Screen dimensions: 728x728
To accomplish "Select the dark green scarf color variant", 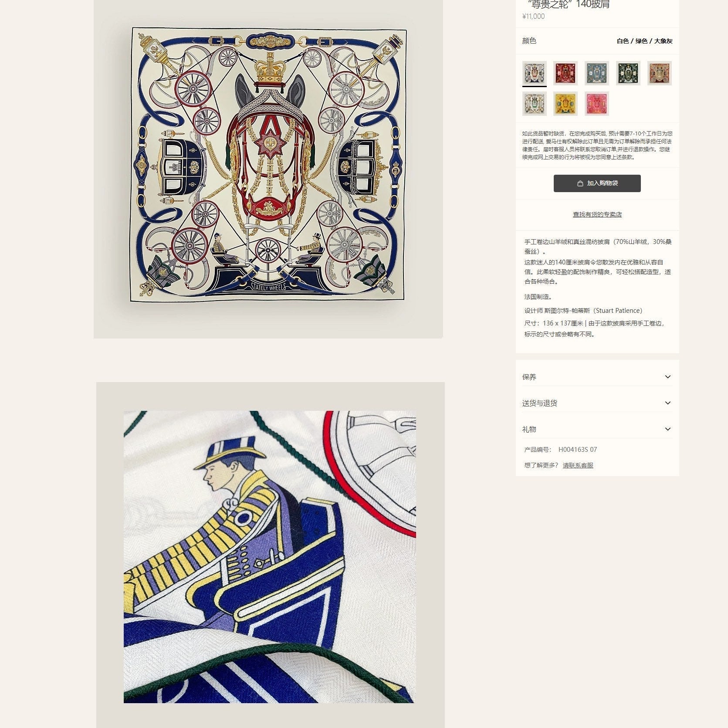I will coord(628,73).
